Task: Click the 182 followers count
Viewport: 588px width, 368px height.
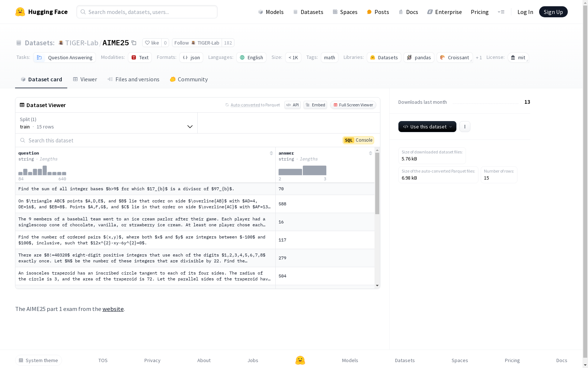Action: (x=228, y=43)
